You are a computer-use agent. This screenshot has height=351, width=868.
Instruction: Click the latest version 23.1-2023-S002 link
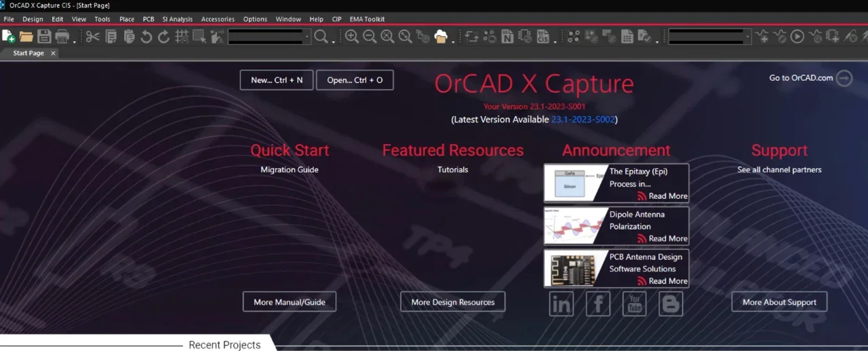tap(583, 119)
